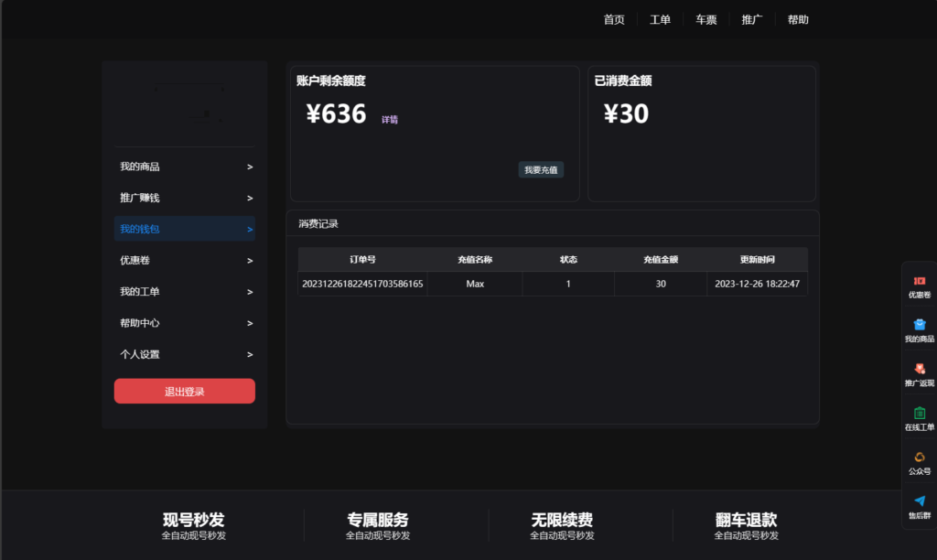This screenshot has width=937, height=560.
Task: Click the 我要充值 recharge button
Action: tap(541, 169)
